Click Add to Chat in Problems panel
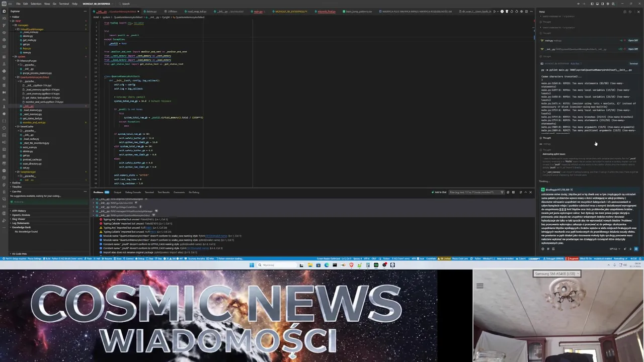Viewport: 644px width, 362px height. (439, 192)
